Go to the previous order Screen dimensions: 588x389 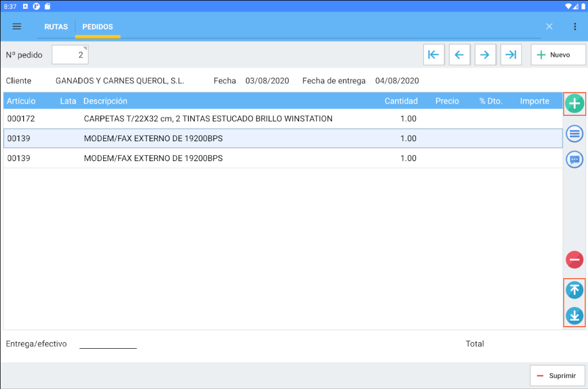[459, 55]
